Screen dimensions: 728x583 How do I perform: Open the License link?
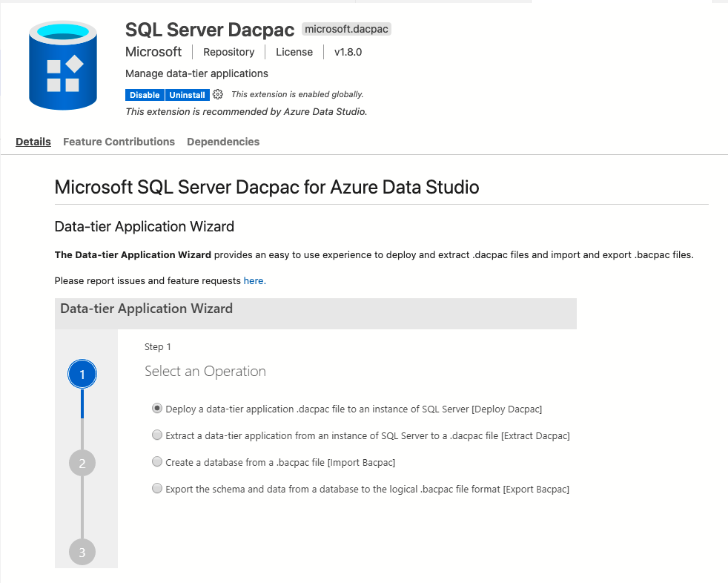tap(294, 52)
